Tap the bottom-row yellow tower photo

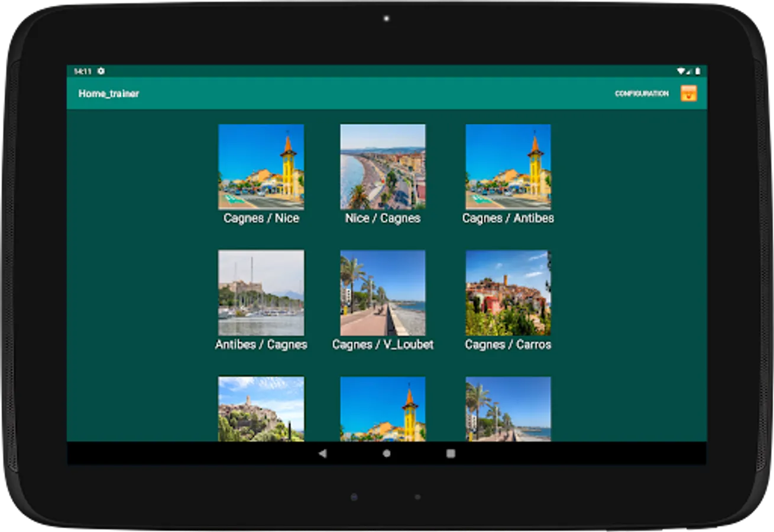(383, 409)
